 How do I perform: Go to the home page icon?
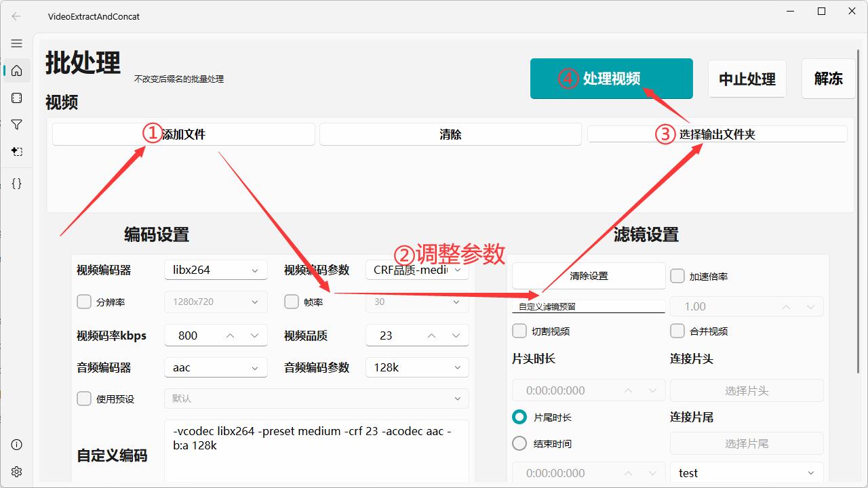click(x=16, y=70)
